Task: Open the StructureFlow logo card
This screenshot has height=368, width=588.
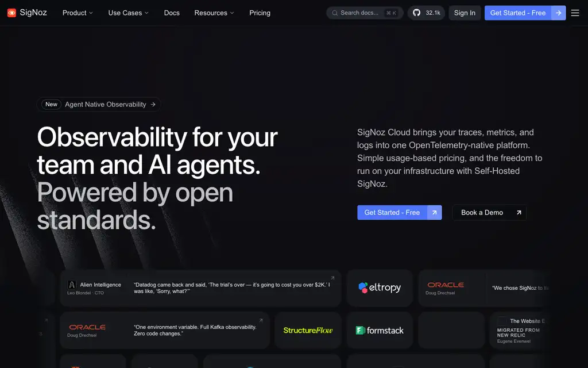Action: click(x=308, y=331)
